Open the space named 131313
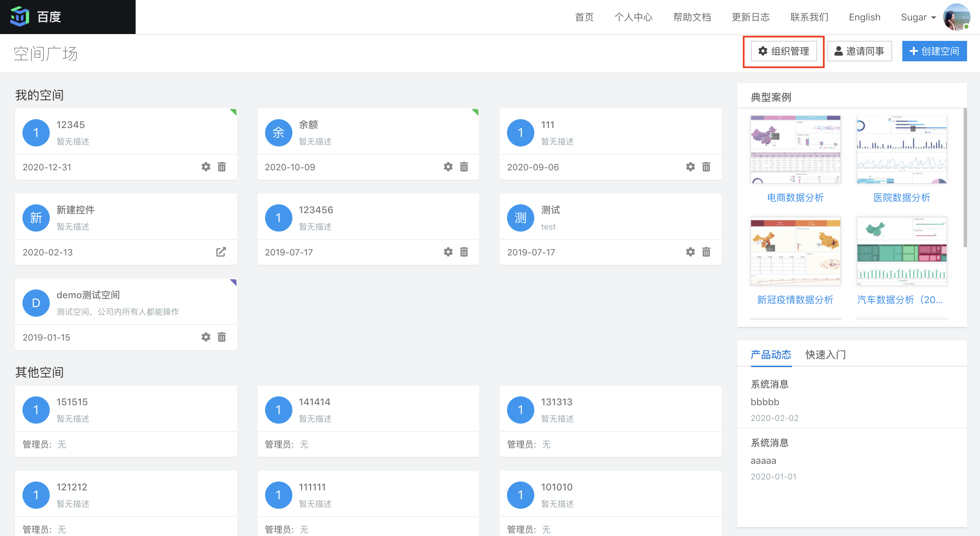Image resolution: width=980 pixels, height=536 pixels. 556,402
